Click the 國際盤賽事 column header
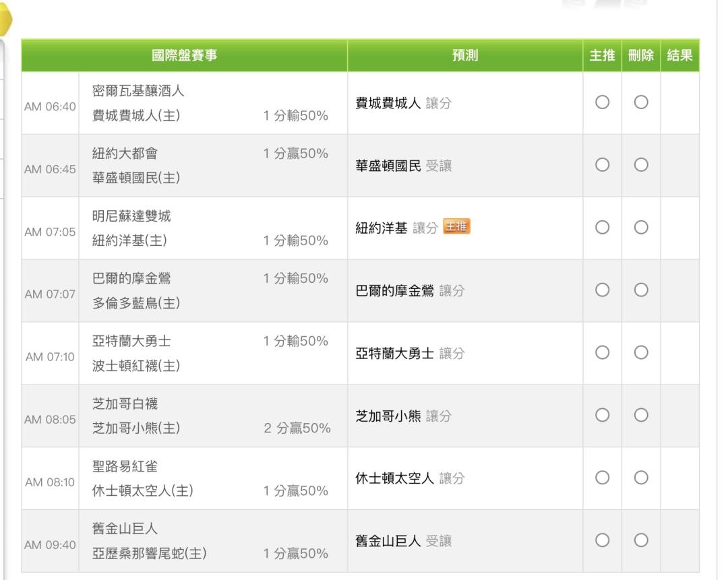This screenshot has width=728, height=580. 184,55
